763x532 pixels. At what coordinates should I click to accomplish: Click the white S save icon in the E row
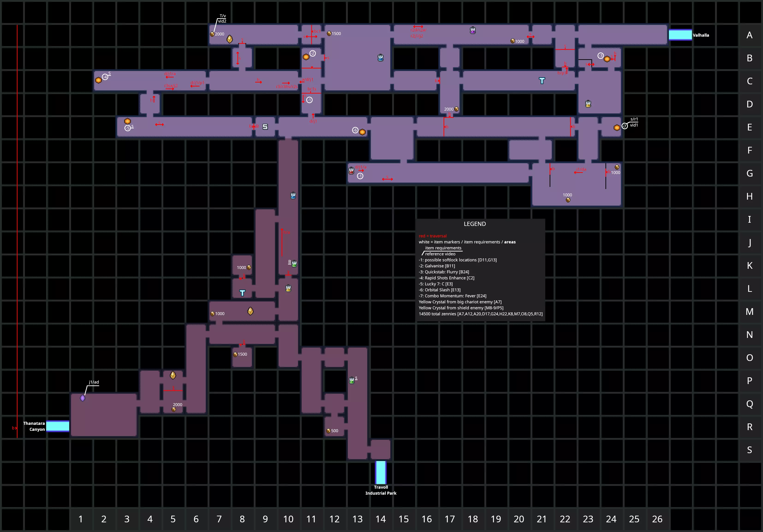pyautogui.click(x=265, y=127)
